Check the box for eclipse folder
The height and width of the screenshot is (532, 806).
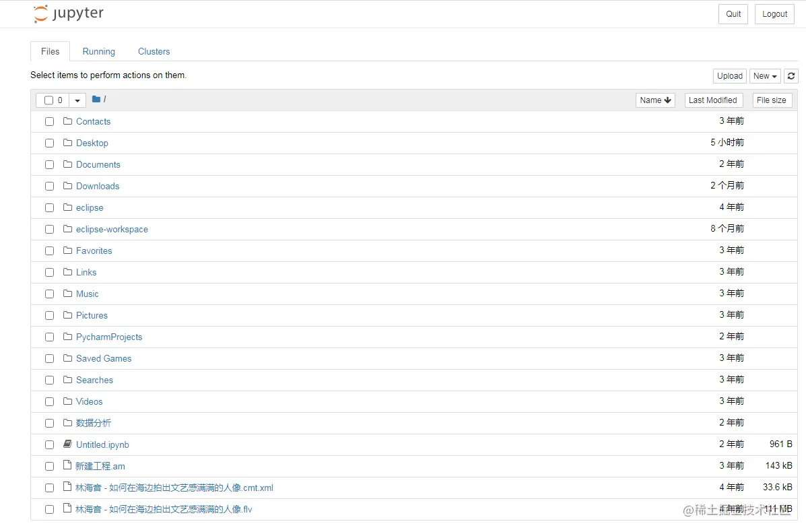[49, 208]
